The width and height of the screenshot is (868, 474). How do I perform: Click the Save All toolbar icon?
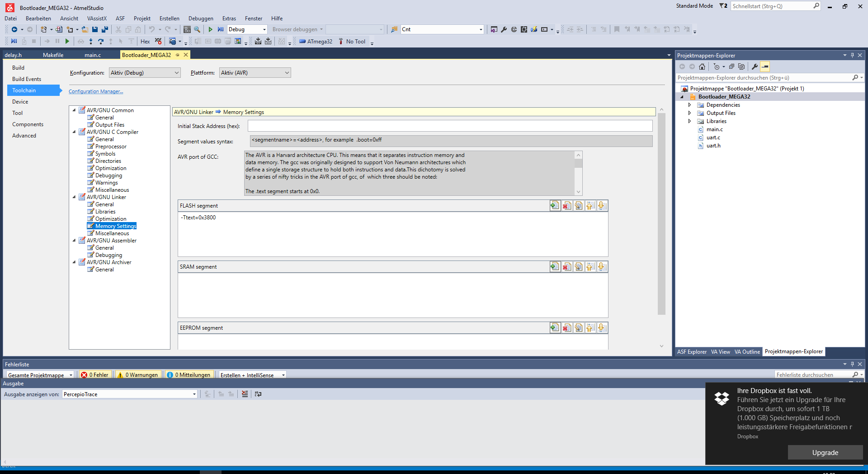[105, 29]
